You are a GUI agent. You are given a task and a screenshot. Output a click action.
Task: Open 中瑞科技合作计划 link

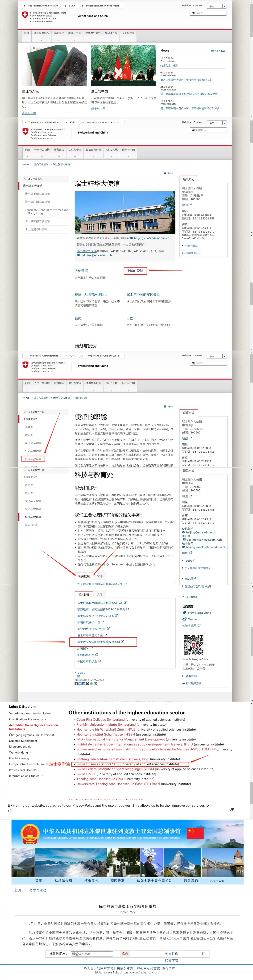coord(89,622)
